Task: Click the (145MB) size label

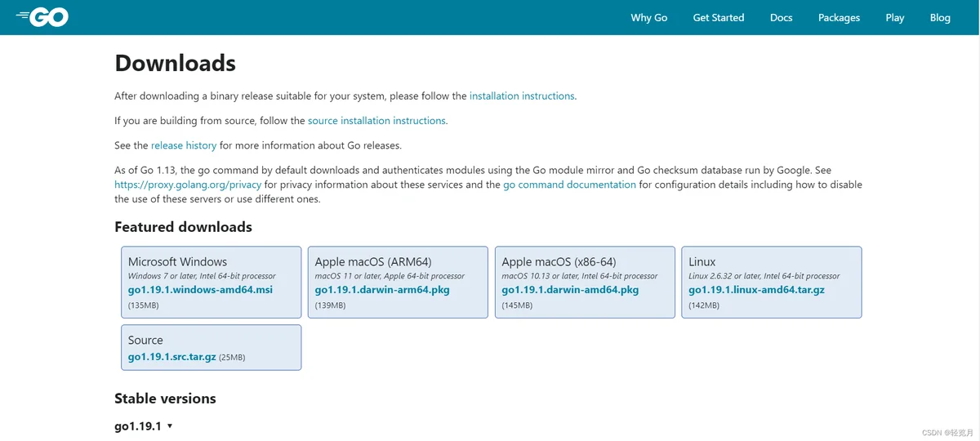Action: [517, 305]
